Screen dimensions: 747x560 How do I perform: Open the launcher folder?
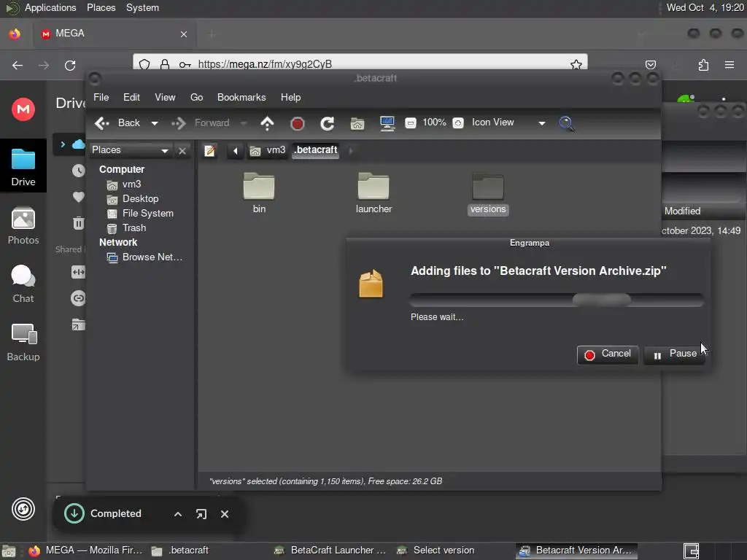coord(373,192)
